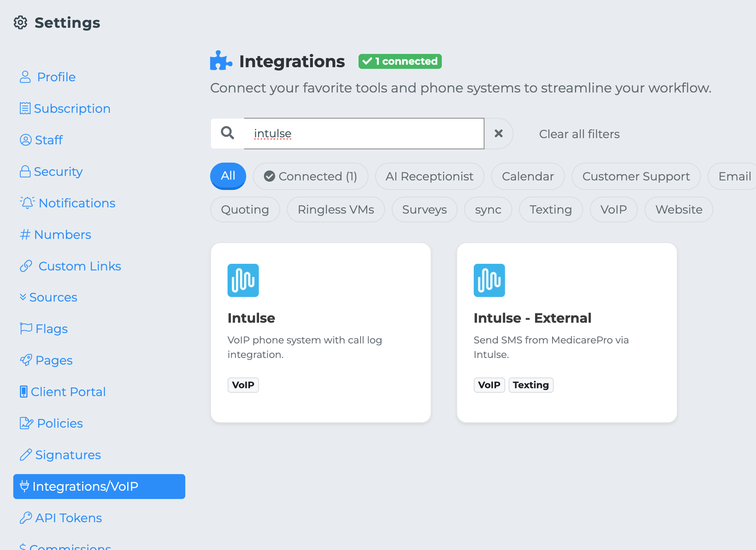Click the Intulse - External logo icon
Screen dimensions: 756x550
pyautogui.click(x=489, y=280)
